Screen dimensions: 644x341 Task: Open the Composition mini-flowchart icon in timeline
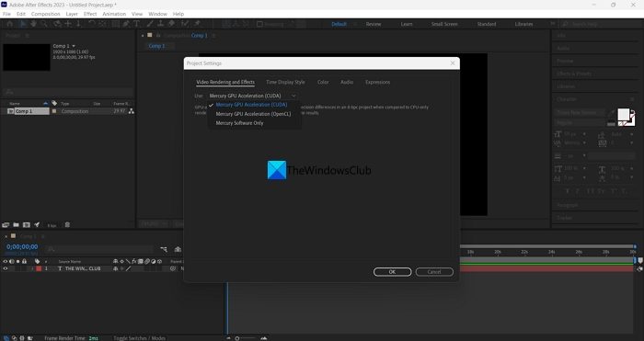click(164, 249)
